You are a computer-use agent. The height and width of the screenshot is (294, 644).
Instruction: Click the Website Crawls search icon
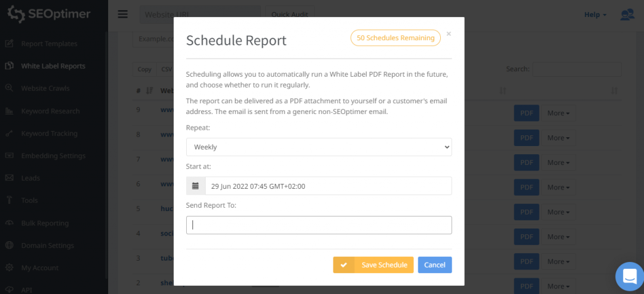click(9, 89)
